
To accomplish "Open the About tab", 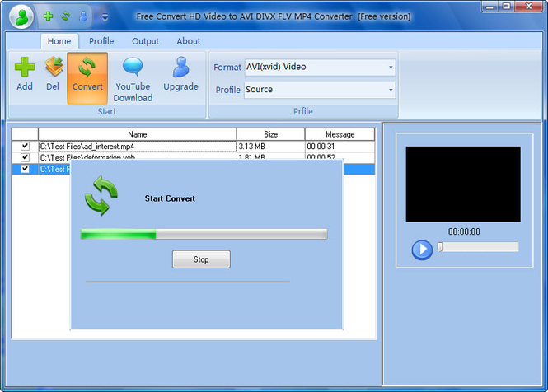I will pyautogui.click(x=189, y=41).
